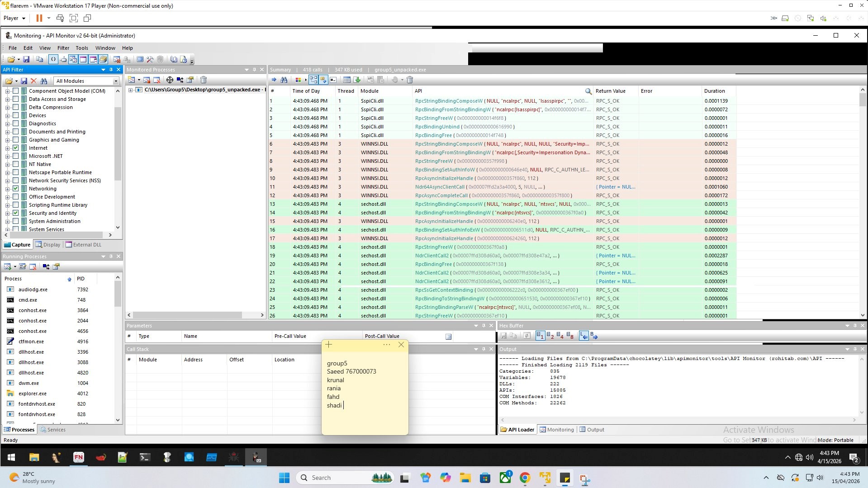Check the NT Native category checkbox
868x488 pixels.
tap(16, 164)
